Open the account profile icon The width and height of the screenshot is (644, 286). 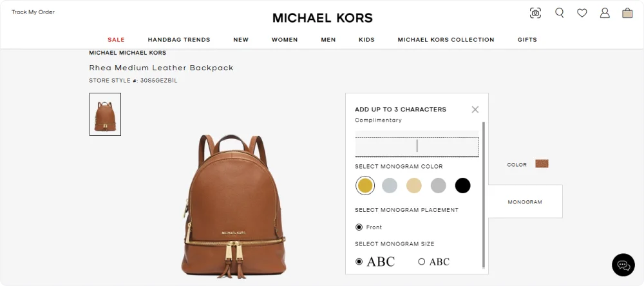pos(605,13)
